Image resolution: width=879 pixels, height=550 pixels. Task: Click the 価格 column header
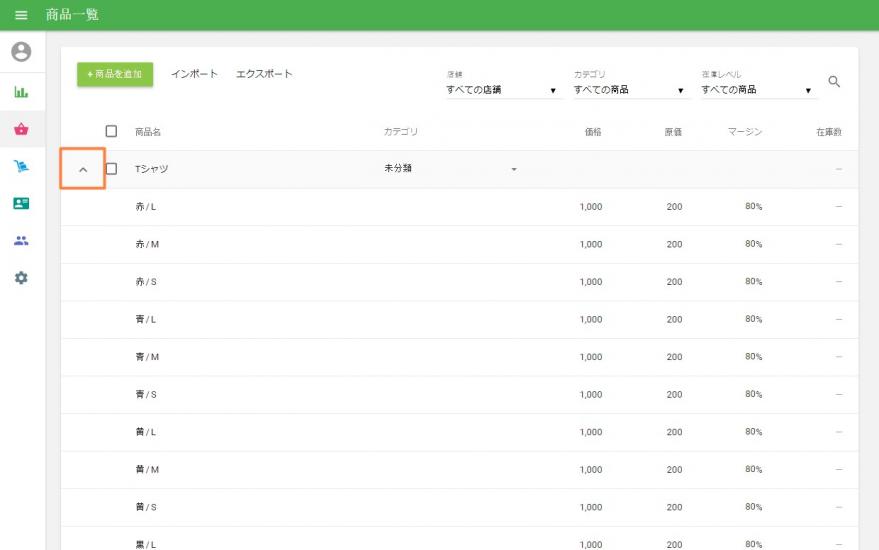(593, 132)
